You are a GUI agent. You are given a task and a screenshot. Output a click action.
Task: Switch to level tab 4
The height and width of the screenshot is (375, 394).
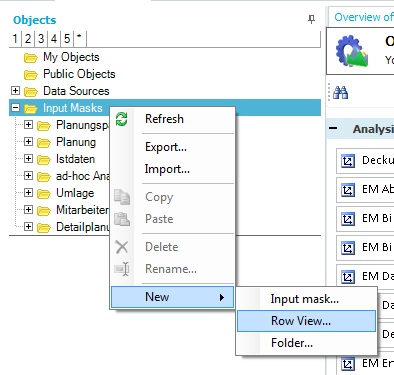point(54,39)
